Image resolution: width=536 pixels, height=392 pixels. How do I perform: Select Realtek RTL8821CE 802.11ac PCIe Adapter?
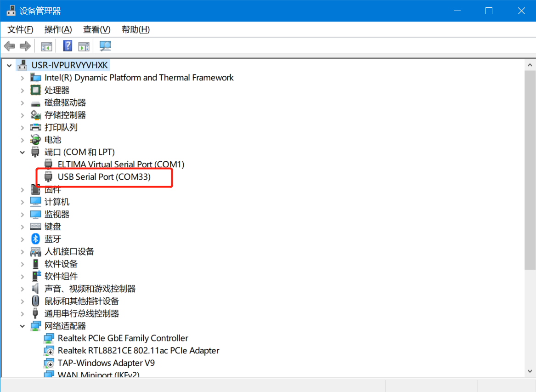pos(138,351)
